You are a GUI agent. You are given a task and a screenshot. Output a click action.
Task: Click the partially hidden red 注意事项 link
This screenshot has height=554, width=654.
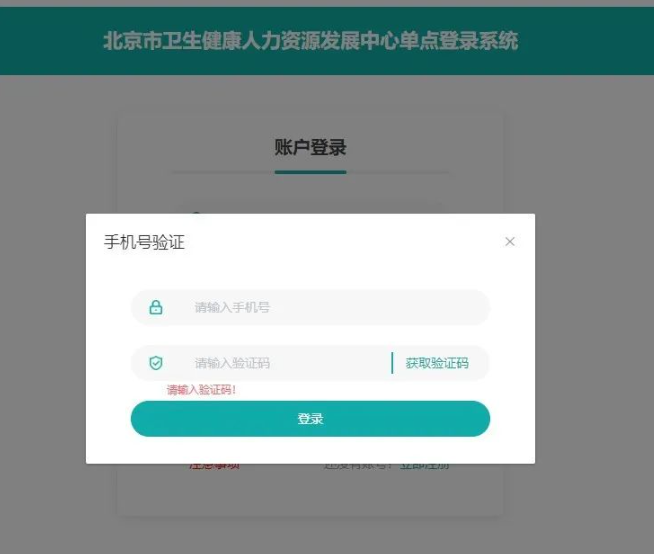(x=214, y=467)
